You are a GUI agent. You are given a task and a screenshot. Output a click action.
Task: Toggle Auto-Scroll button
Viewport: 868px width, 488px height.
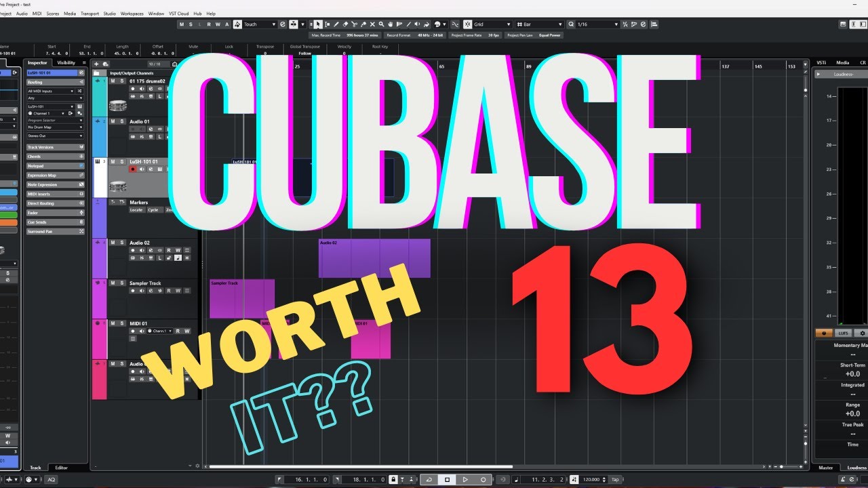pyautogui.click(x=293, y=24)
